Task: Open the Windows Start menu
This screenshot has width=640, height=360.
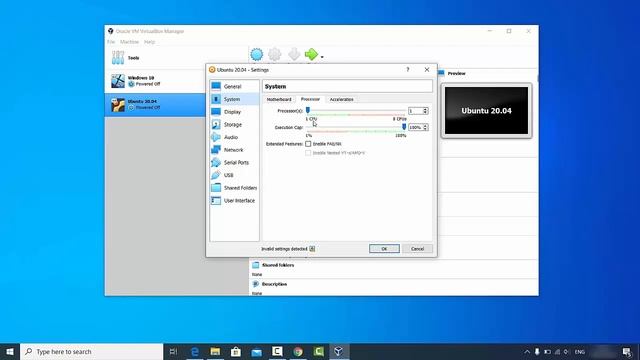Action: (10, 351)
